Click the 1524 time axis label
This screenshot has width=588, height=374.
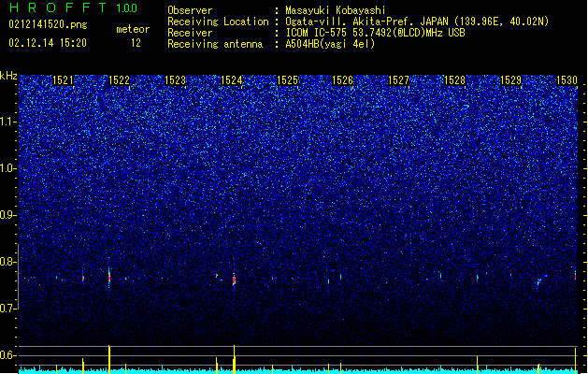(x=232, y=80)
